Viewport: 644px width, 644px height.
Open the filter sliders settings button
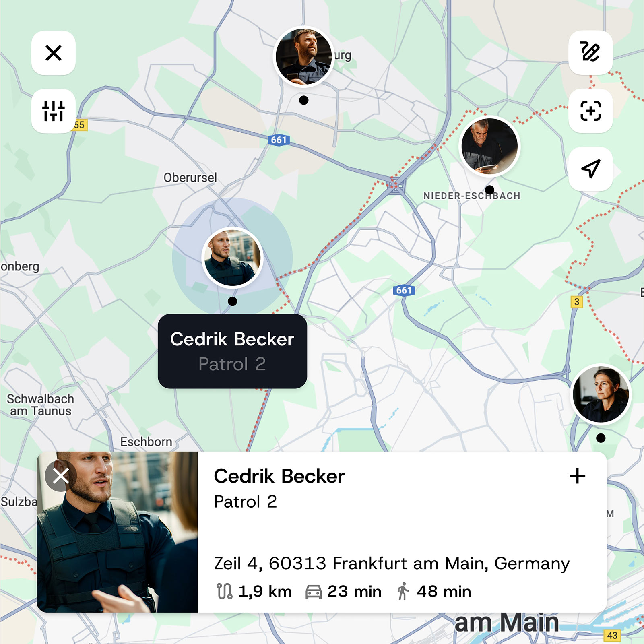click(x=54, y=111)
